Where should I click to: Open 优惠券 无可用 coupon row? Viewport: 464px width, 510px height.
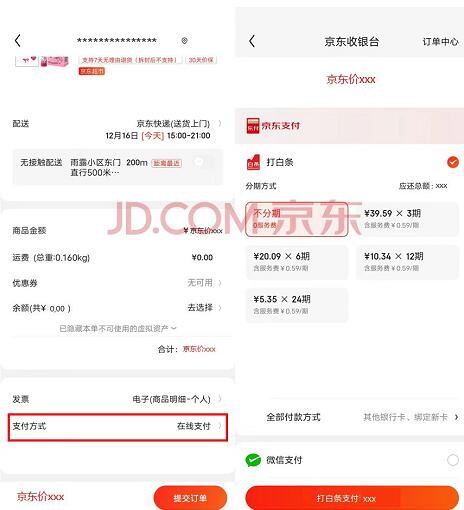click(x=117, y=283)
